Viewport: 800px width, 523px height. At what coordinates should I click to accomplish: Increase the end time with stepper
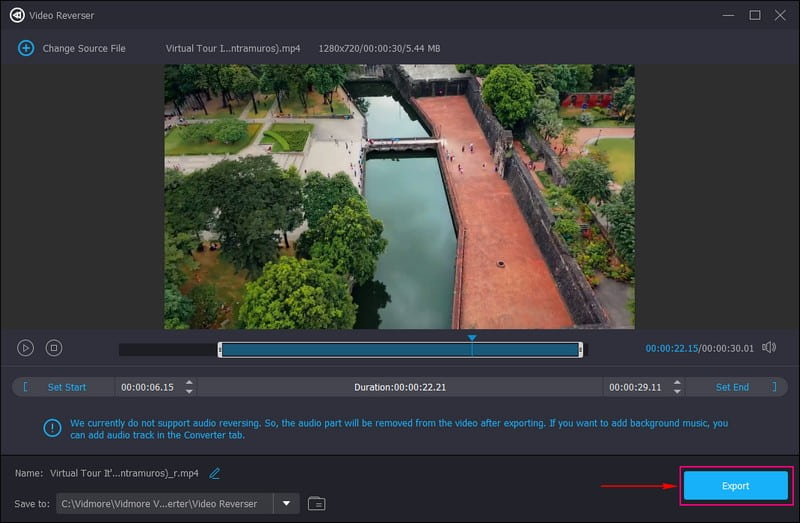pyautogui.click(x=678, y=382)
